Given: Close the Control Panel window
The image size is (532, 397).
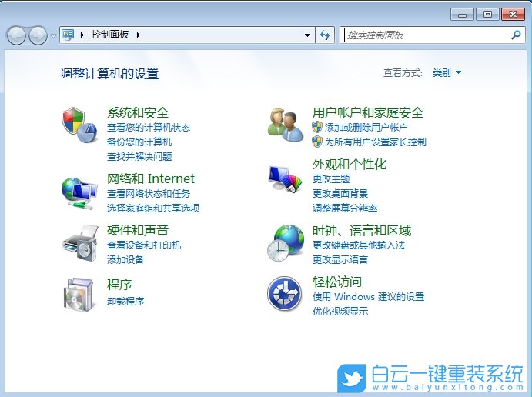Looking at the screenshot, I should point(513,15).
